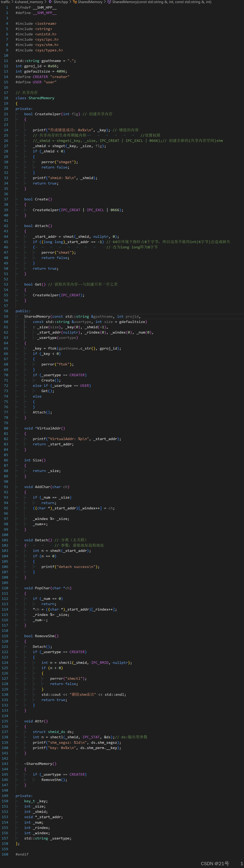Click line number 18 in the gutter
Viewport: 244px width, 868px height.
(x=6, y=98)
